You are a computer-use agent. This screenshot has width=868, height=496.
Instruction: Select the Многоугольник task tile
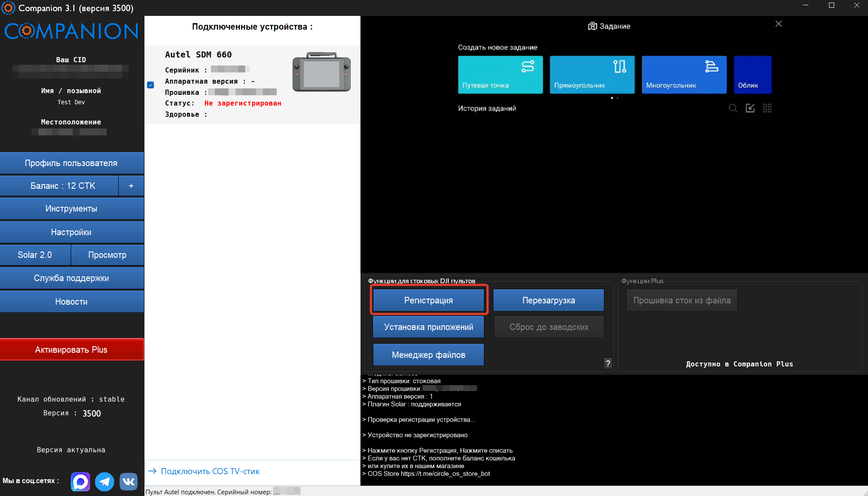pyautogui.click(x=684, y=75)
